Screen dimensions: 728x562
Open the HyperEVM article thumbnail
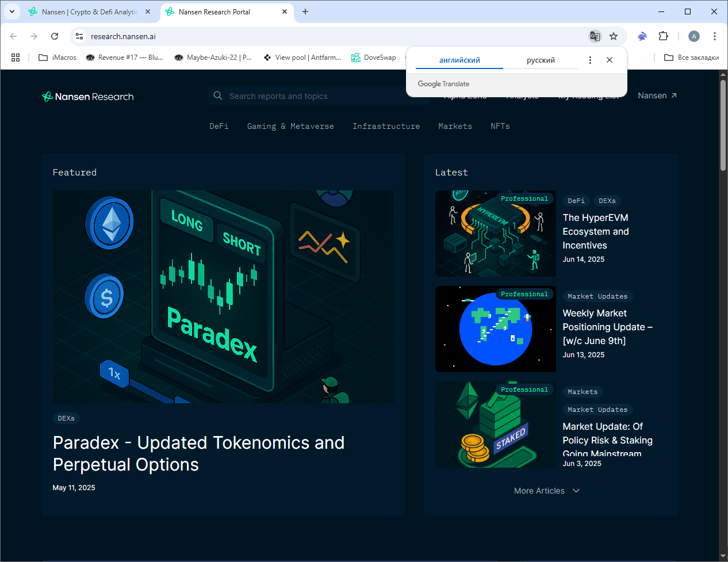[x=496, y=234]
